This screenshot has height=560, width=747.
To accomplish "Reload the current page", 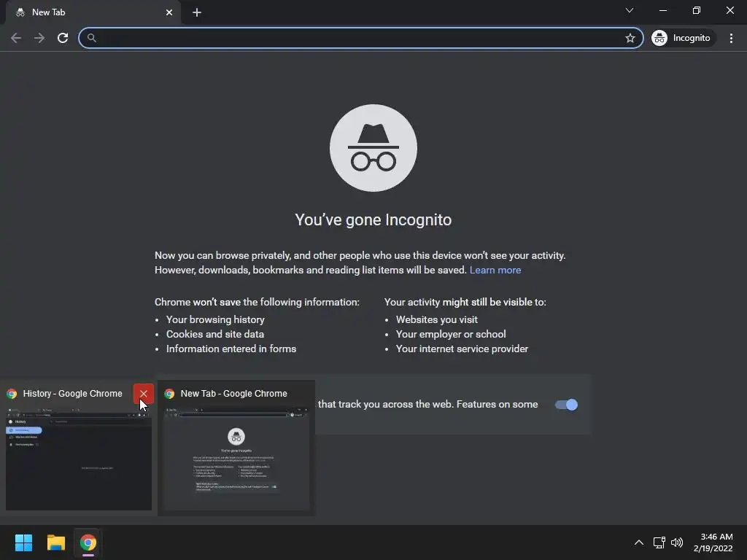I will (x=63, y=38).
